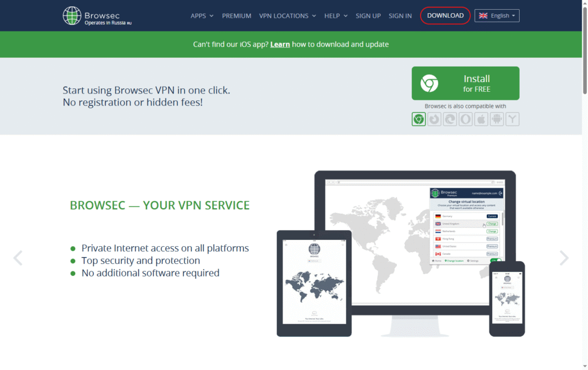Select the Chrome compatibility icon
The width and height of the screenshot is (588, 370).
pos(419,119)
